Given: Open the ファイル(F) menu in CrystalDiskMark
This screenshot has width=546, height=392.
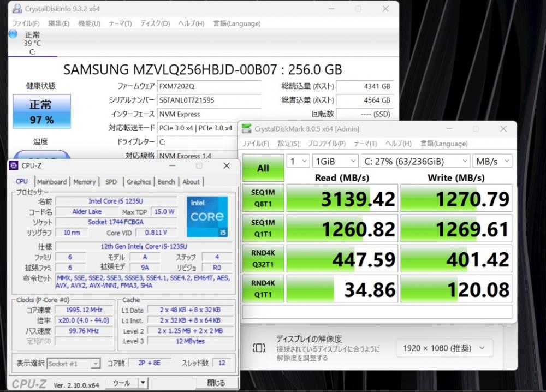Looking at the screenshot, I should pyautogui.click(x=255, y=144).
